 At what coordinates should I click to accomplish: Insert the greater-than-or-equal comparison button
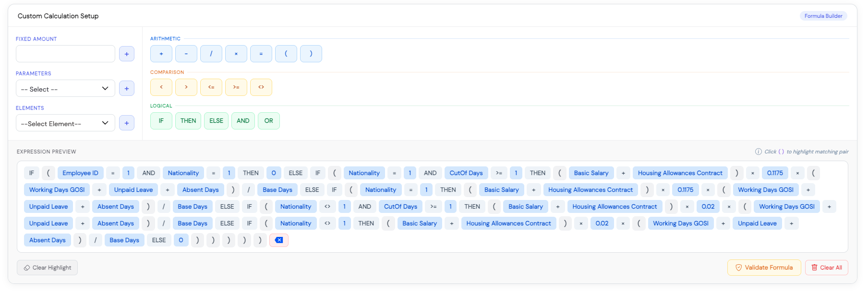pos(236,87)
